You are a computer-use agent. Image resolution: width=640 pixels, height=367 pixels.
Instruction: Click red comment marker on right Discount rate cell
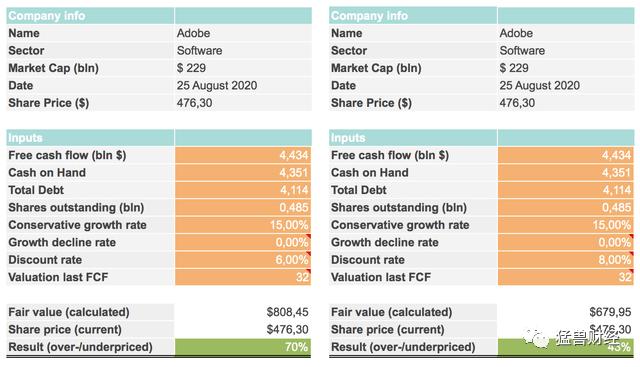[632, 254]
